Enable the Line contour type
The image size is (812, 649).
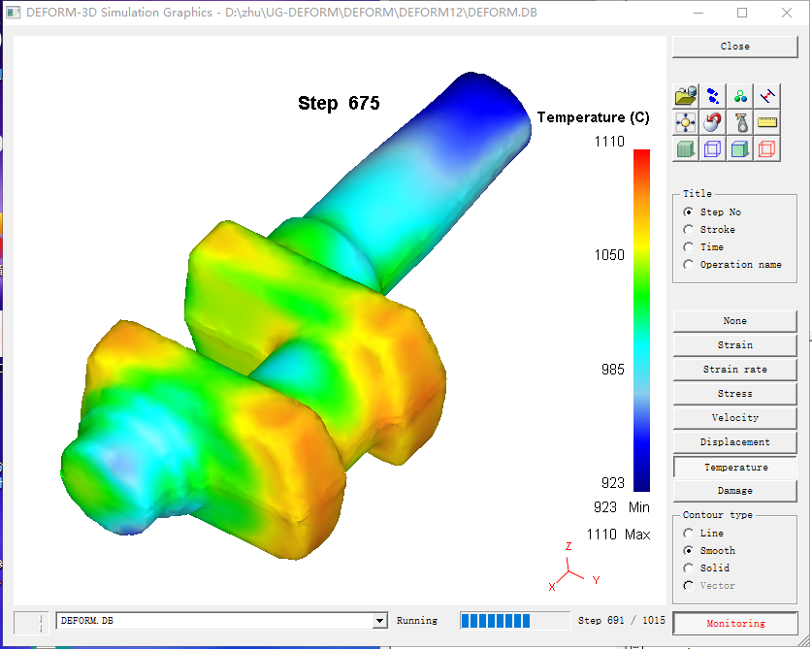coord(689,534)
